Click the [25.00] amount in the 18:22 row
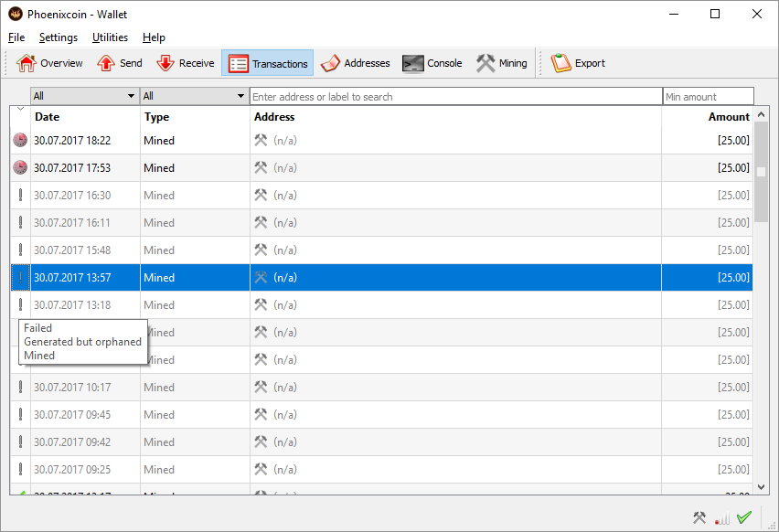779x532 pixels. pos(733,141)
